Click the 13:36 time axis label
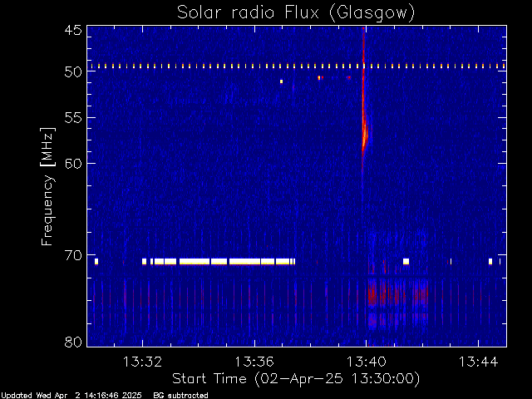The height and width of the screenshot is (399, 532). (x=254, y=362)
